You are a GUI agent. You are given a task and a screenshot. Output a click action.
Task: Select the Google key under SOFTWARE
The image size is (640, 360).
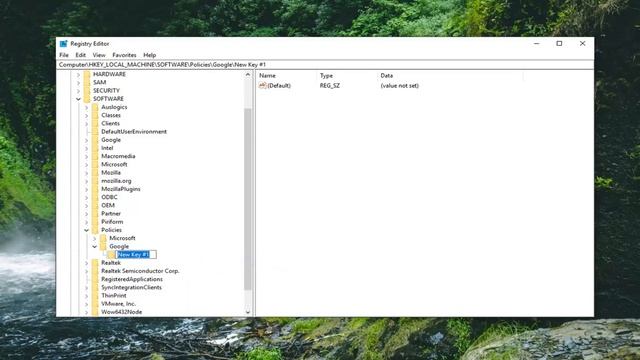(x=111, y=140)
